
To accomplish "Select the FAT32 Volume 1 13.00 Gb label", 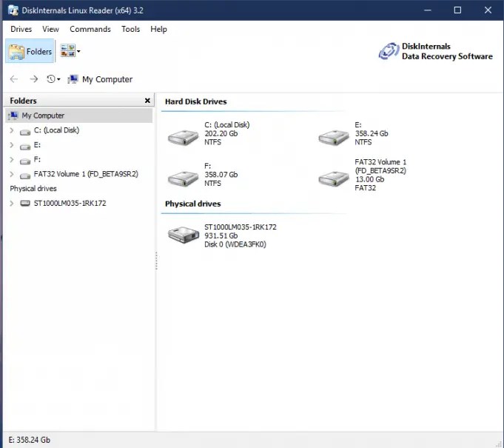I will [x=380, y=175].
